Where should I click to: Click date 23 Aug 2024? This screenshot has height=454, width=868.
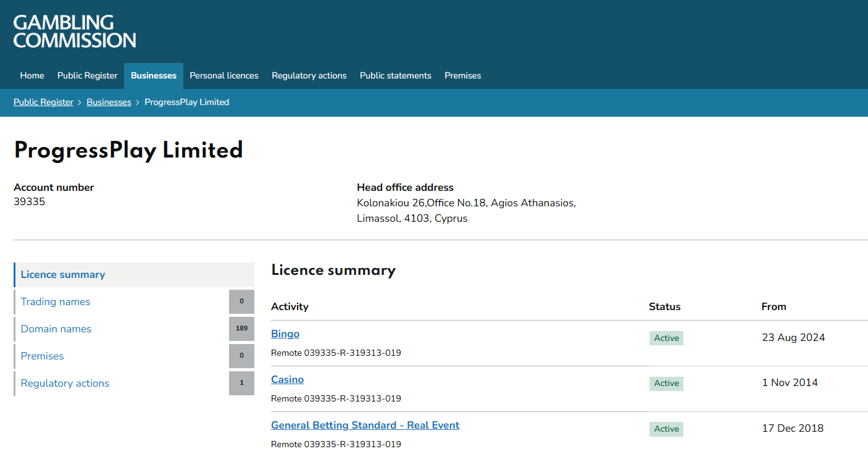click(793, 337)
